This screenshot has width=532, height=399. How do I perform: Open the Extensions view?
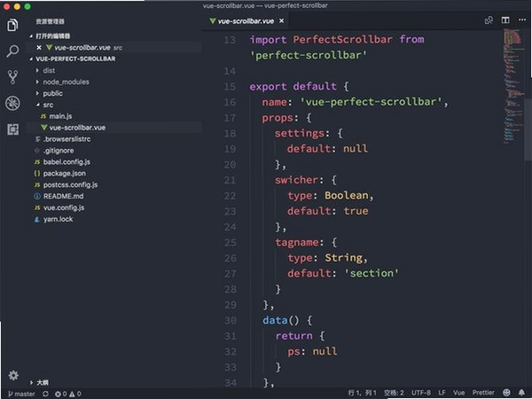[x=13, y=129]
